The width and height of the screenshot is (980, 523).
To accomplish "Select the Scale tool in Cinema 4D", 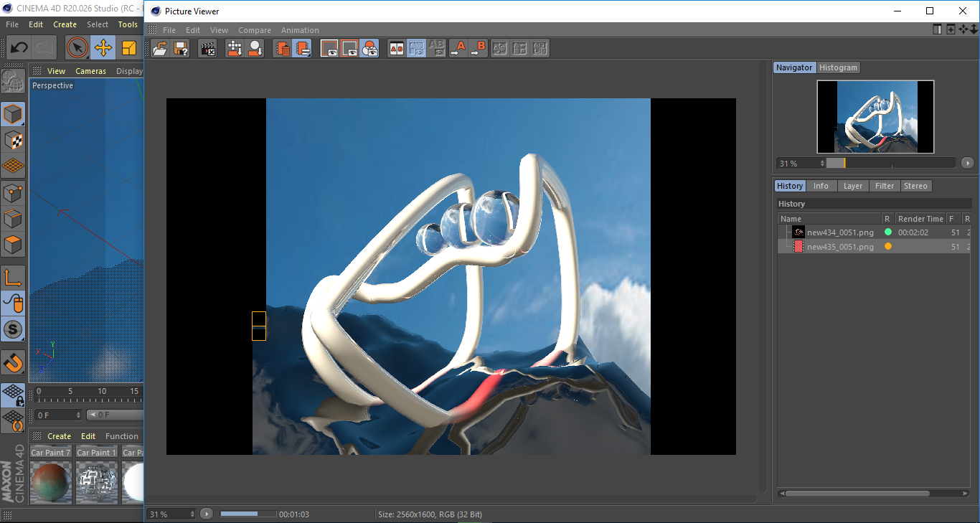I will [x=130, y=48].
